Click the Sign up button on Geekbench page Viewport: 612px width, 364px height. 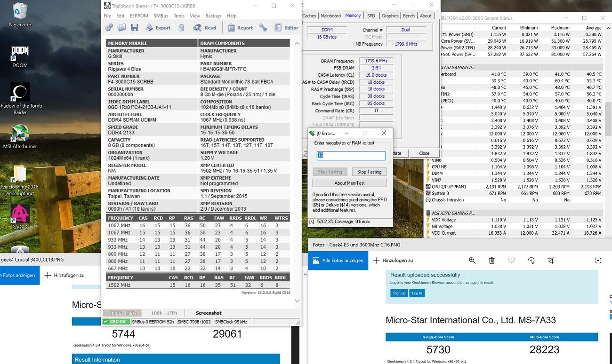(399, 293)
